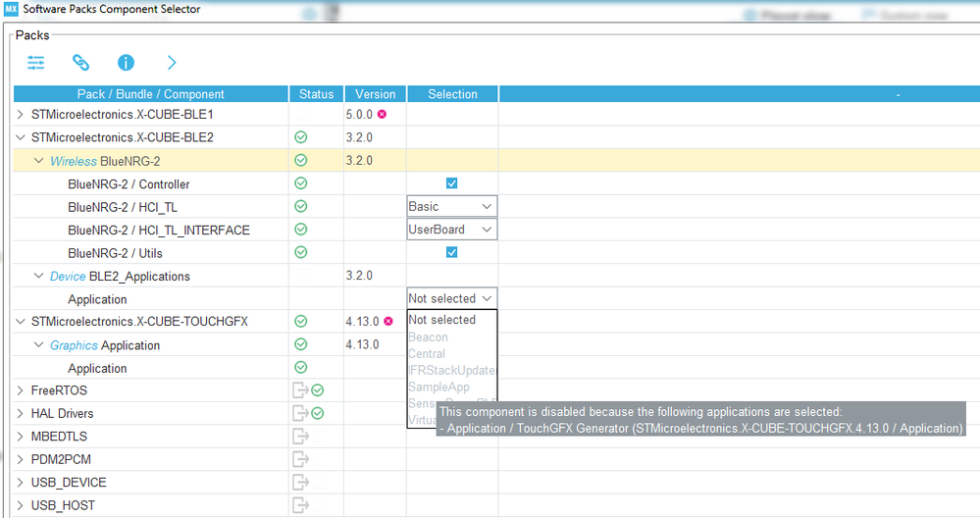Uncheck the BlueNRG-2 / Utils checkbox

click(x=452, y=252)
